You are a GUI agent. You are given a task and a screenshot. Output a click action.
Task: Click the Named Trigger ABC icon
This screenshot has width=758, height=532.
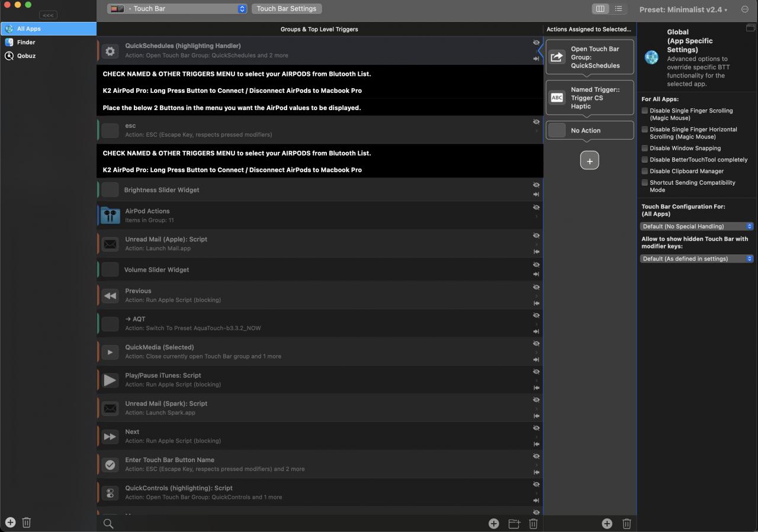[x=557, y=98]
